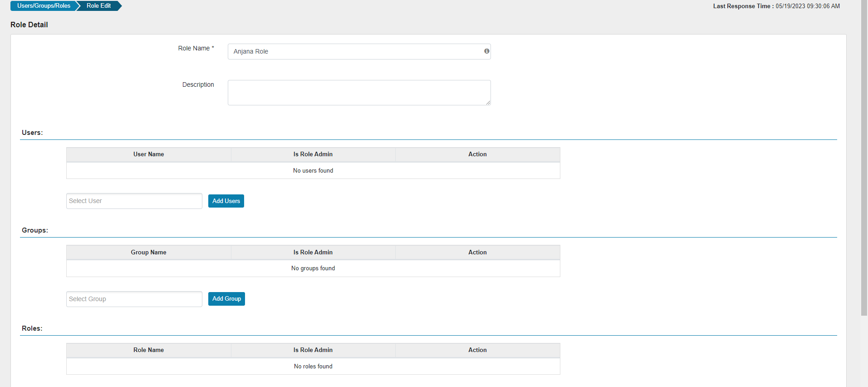The height and width of the screenshot is (387, 868).
Task: Focus the Role Name text field
Action: tap(354, 52)
